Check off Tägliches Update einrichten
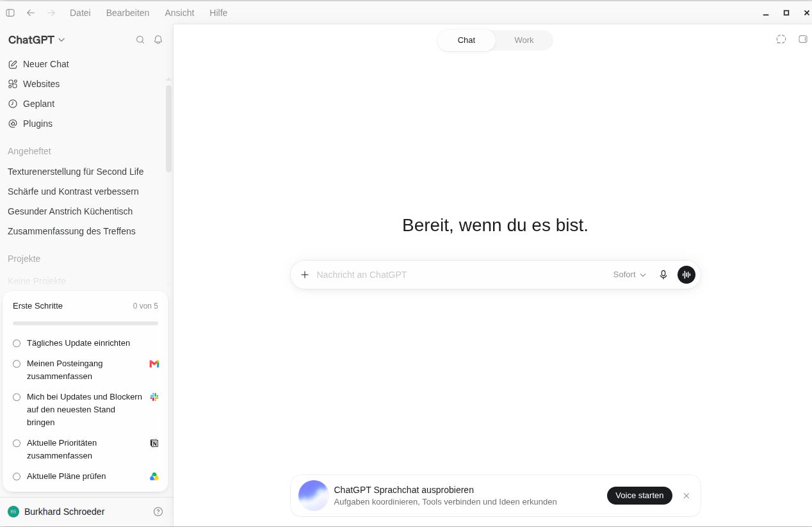 coord(17,343)
